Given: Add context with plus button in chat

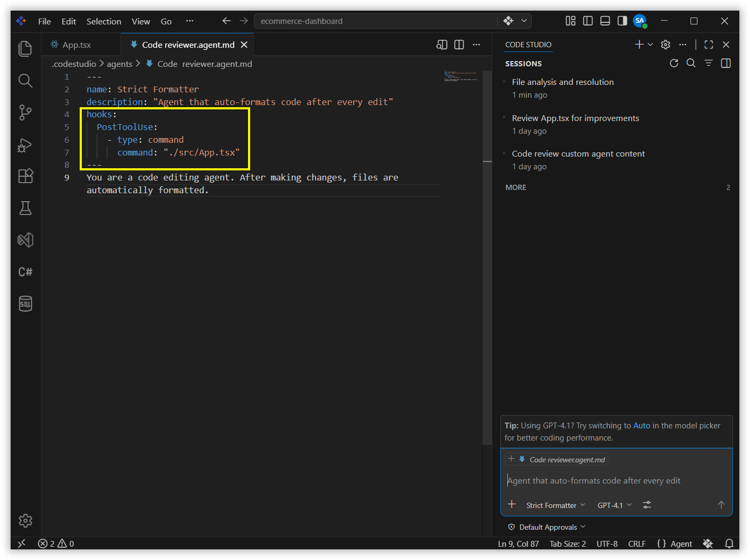Looking at the screenshot, I should (512, 505).
